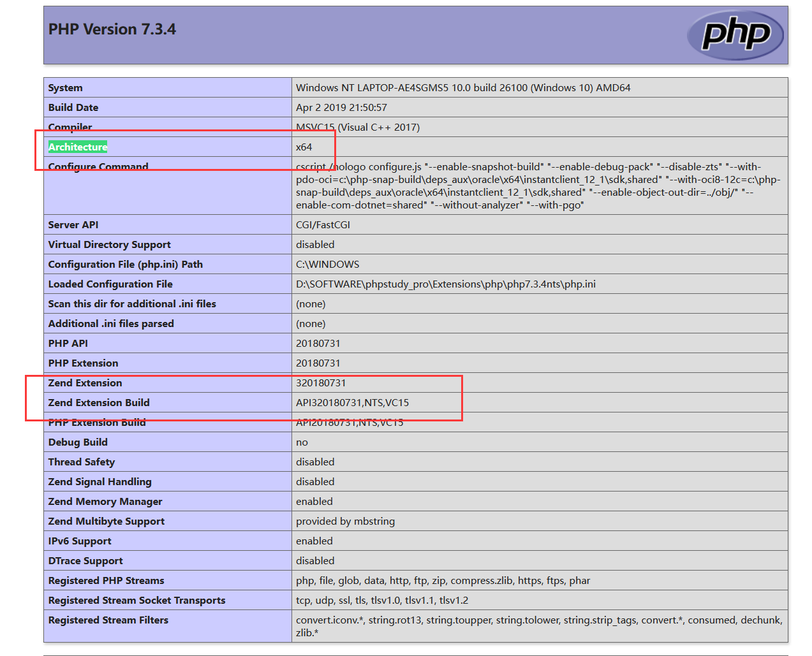Select the PHP API value 20180731
Screen dimensions: 812x656
click(x=318, y=344)
